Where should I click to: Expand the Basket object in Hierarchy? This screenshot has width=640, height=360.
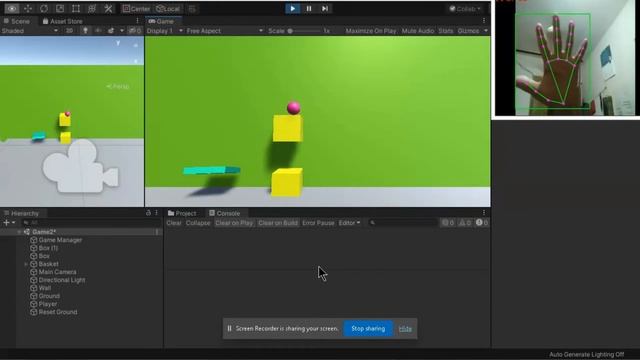click(26, 264)
